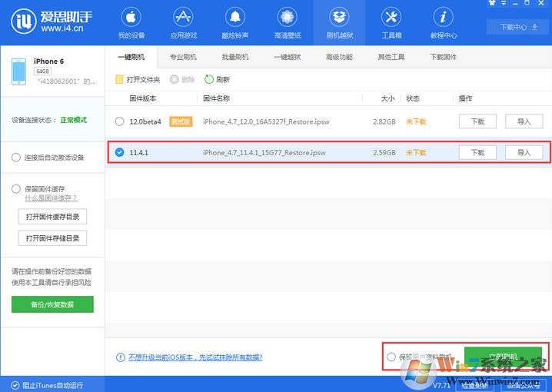Click the 测试版 beta badge
The image size is (552, 392).
click(181, 121)
